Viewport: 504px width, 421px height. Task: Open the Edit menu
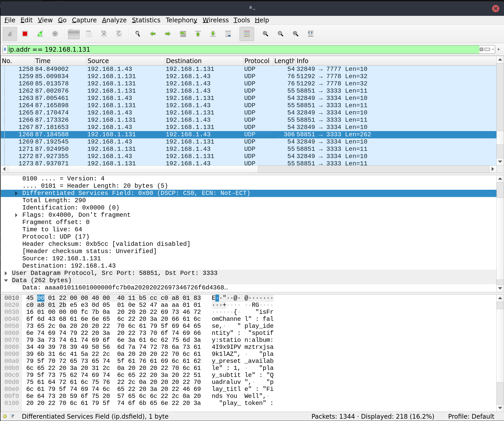point(26,20)
